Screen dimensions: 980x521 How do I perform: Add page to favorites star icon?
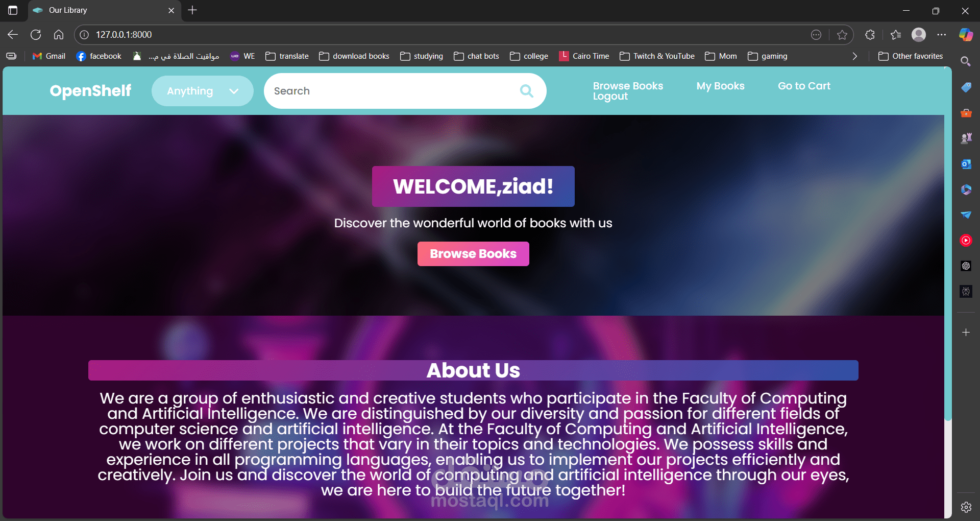[x=842, y=35]
